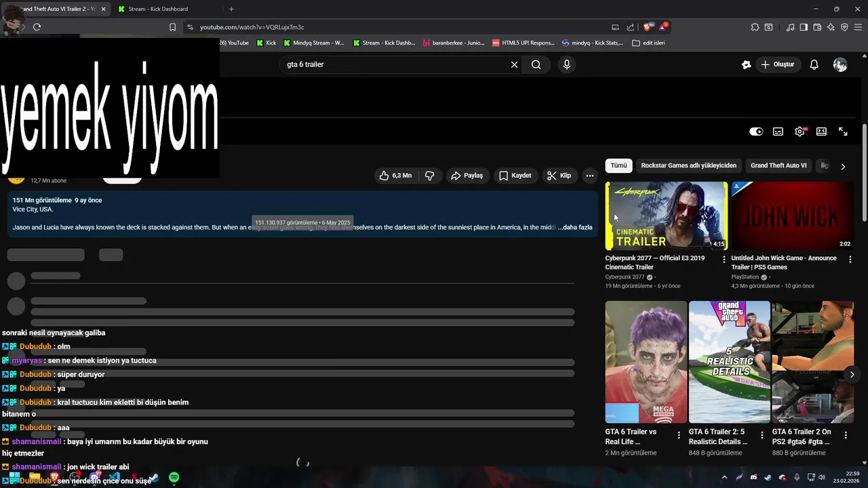
Task: Open the PlayStation channel link
Action: point(745,277)
